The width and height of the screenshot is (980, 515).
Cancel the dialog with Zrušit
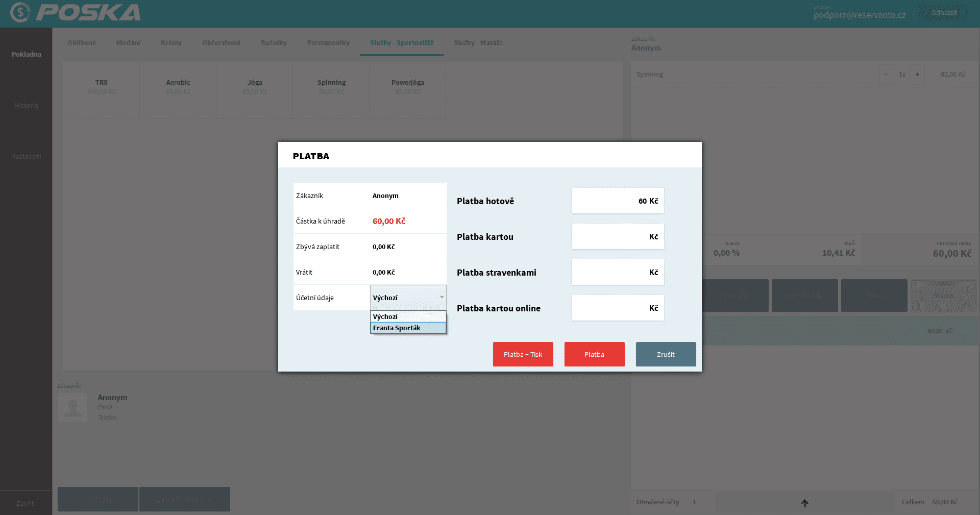(x=666, y=354)
